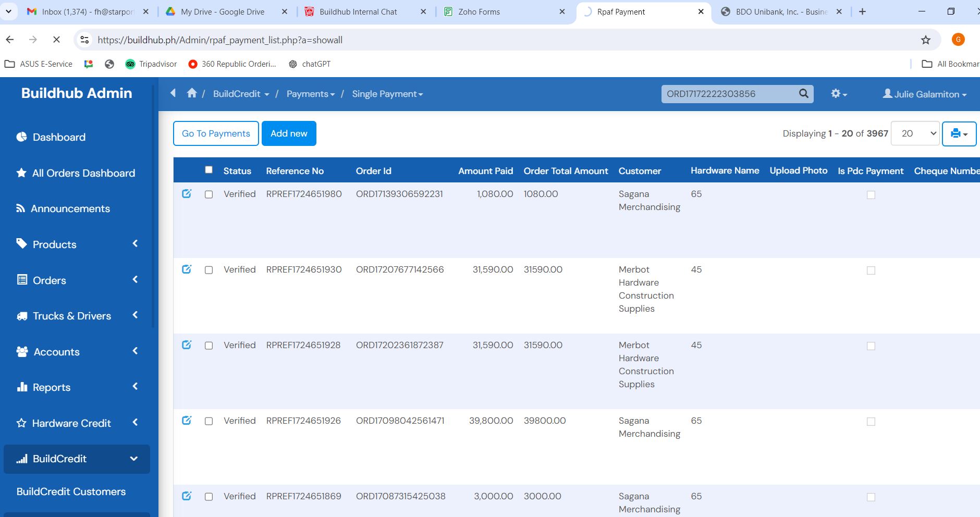Open the printer export menu
The height and width of the screenshot is (517, 980).
coord(959,134)
